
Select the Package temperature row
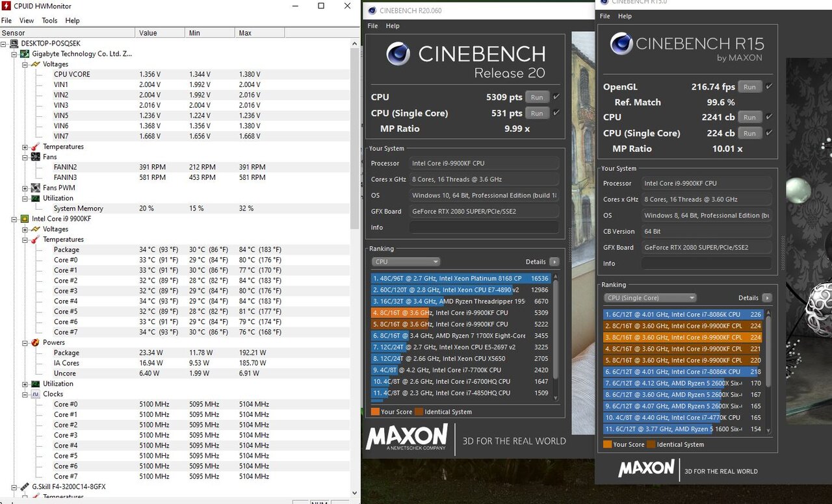[175, 249]
